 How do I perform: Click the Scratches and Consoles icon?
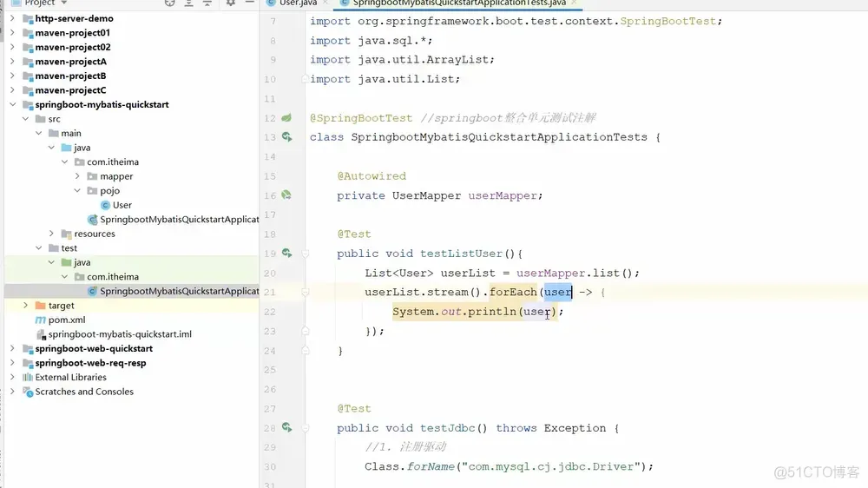28,392
